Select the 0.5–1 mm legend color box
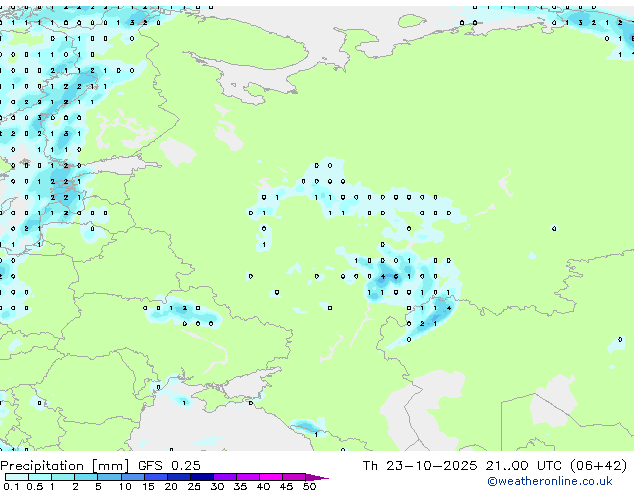Viewport: 634px width, 490px height. coord(40,477)
